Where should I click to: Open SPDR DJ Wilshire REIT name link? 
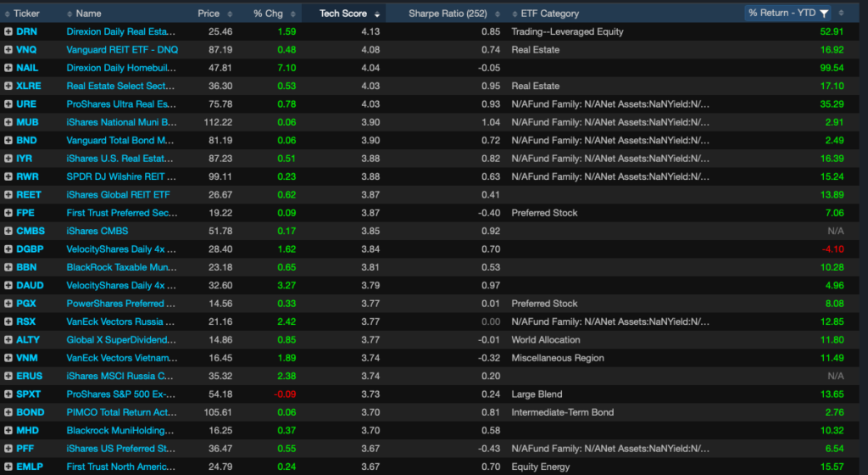point(121,176)
